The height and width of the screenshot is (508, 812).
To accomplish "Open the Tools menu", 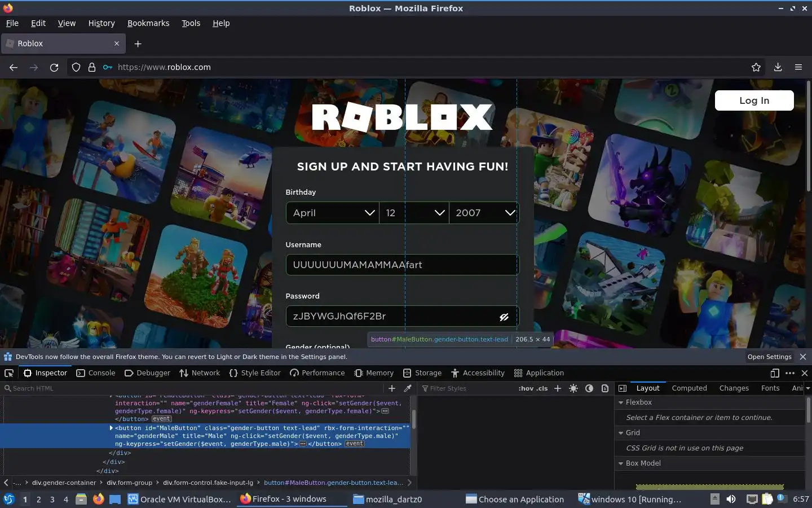I will (191, 23).
